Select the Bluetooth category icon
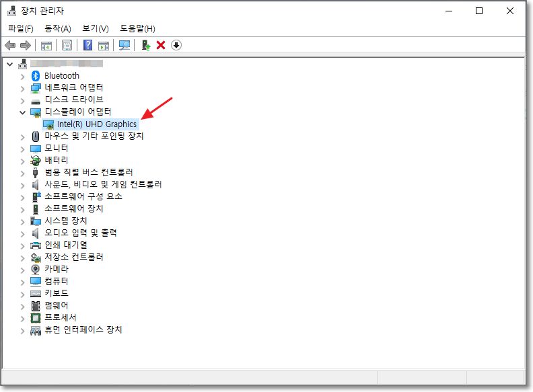 click(x=36, y=76)
